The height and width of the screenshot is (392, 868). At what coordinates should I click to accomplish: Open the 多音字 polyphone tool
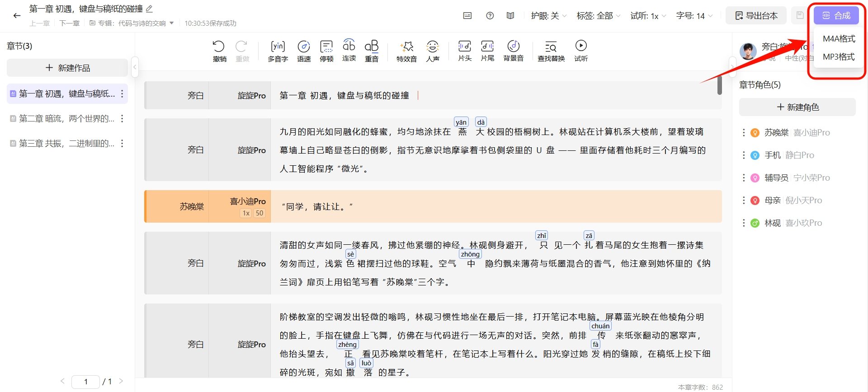click(x=278, y=51)
